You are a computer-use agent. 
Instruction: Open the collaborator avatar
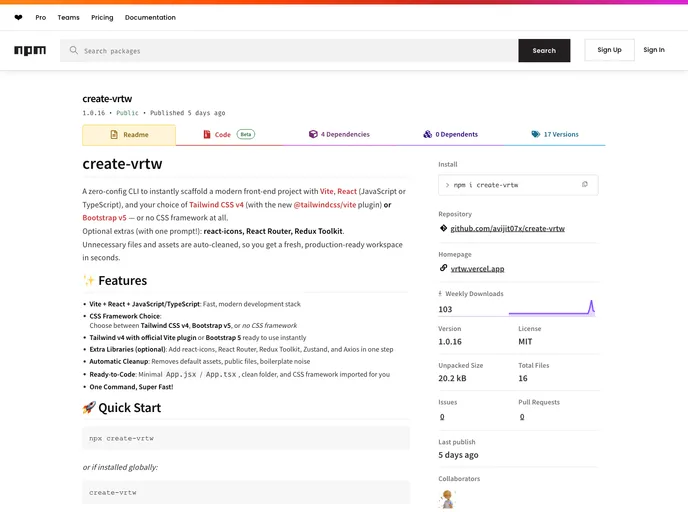(x=447, y=499)
